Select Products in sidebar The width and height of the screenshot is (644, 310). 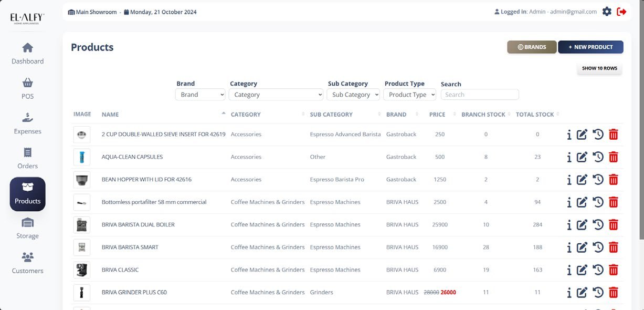click(x=28, y=194)
